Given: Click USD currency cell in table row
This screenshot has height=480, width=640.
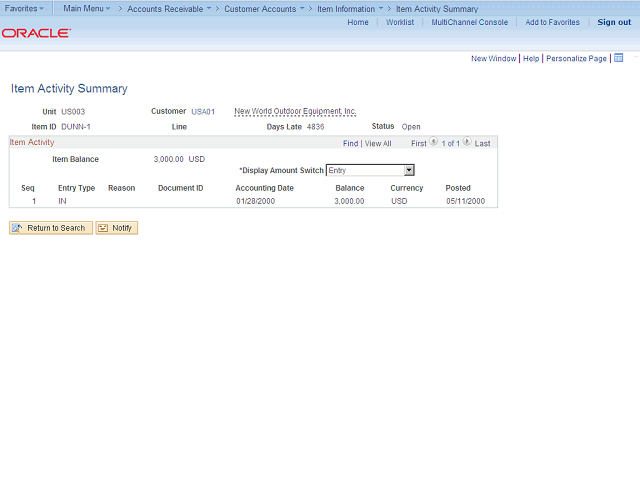Looking at the screenshot, I should 399,201.
